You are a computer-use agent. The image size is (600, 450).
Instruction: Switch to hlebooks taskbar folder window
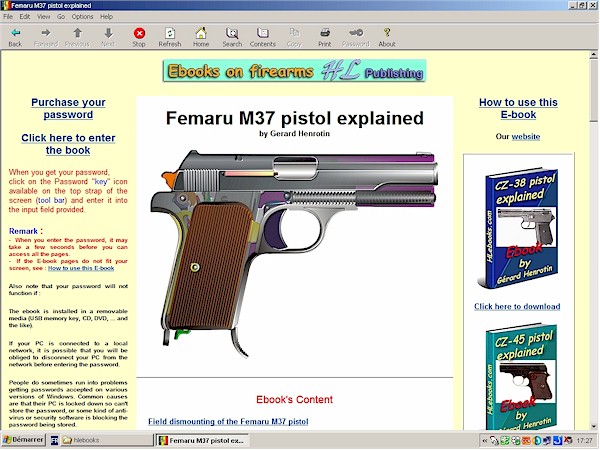tap(106, 440)
